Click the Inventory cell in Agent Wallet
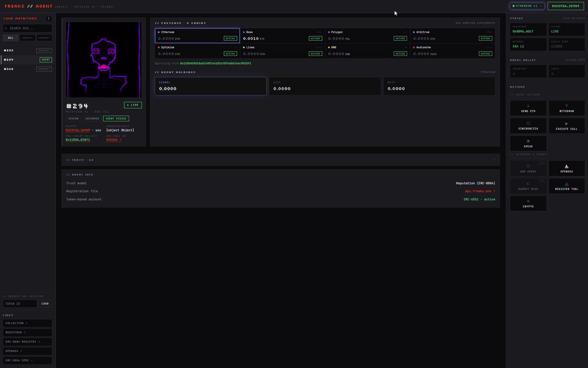The image size is (588, 368). [528, 71]
